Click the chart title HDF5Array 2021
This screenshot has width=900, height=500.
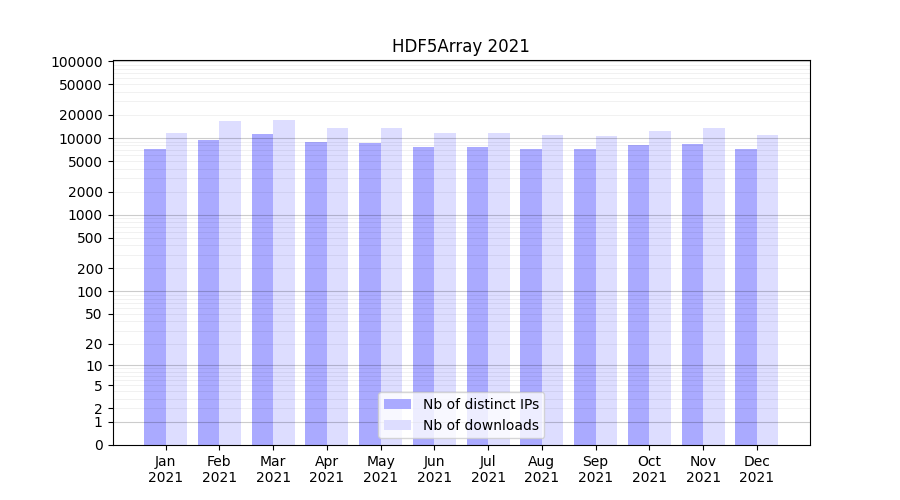(460, 46)
